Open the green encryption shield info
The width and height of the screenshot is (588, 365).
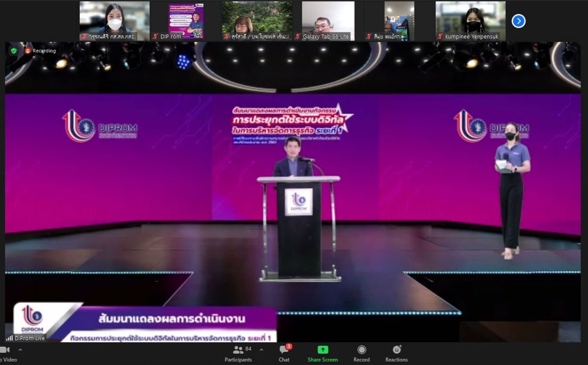coord(14,51)
